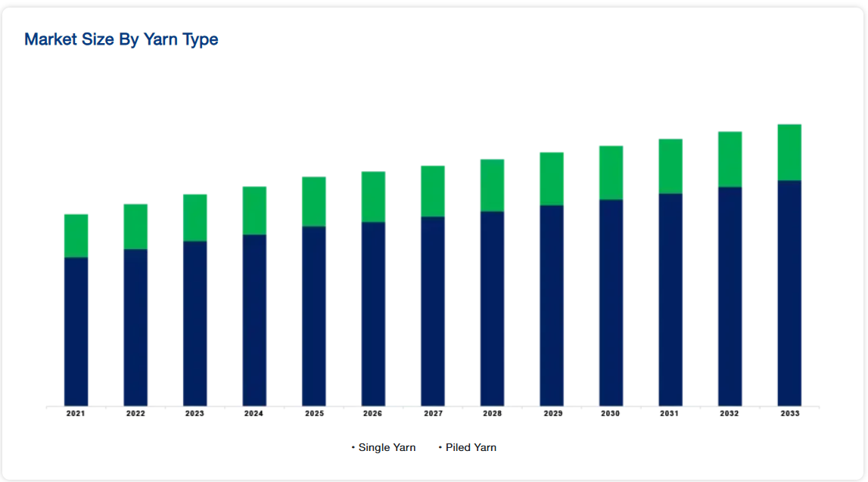
Task: Select the 2028 Piled Yarn green segment
Action: tap(492, 185)
